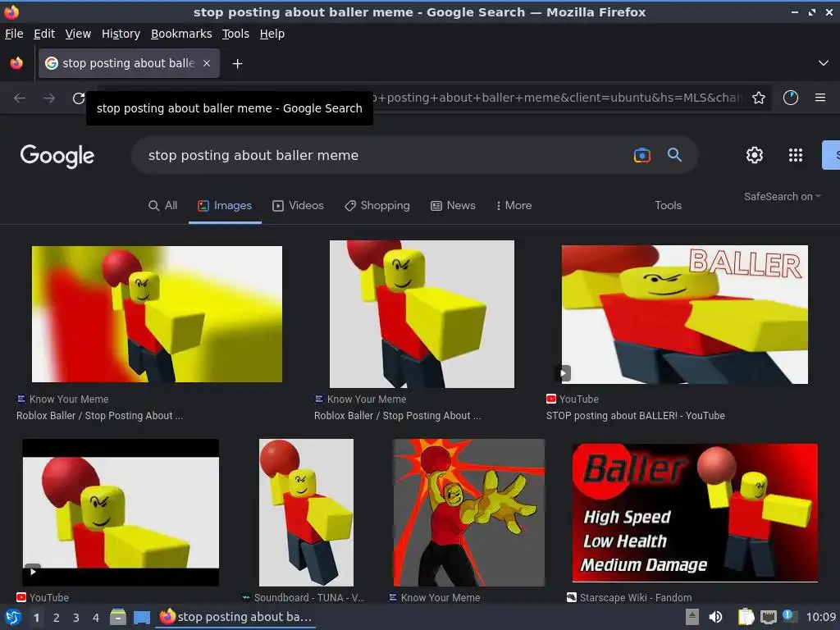Open the Firefox hamburger application menu

tap(820, 98)
